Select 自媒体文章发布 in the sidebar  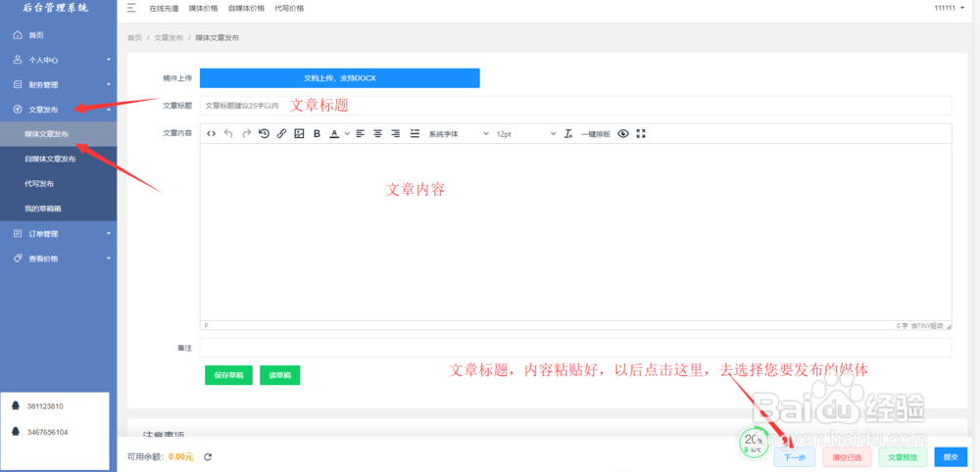[x=58, y=160]
